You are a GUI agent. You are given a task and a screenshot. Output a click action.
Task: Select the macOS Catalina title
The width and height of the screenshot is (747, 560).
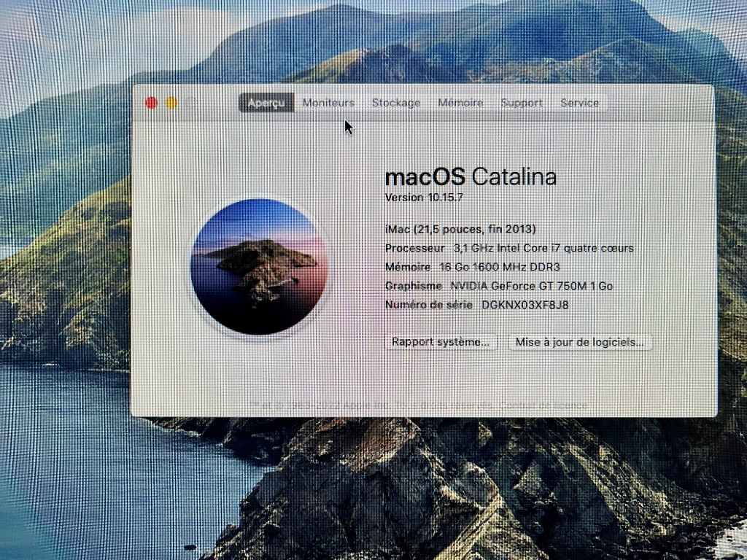[x=471, y=176]
